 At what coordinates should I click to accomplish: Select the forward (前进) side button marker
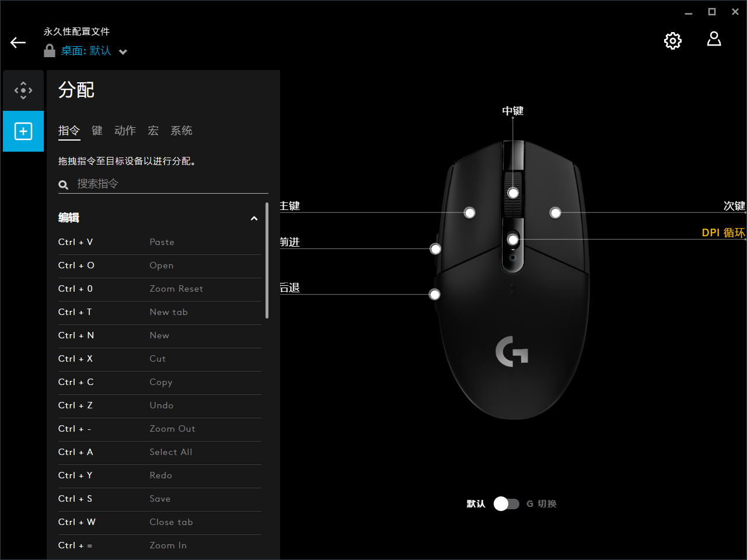[x=435, y=249]
